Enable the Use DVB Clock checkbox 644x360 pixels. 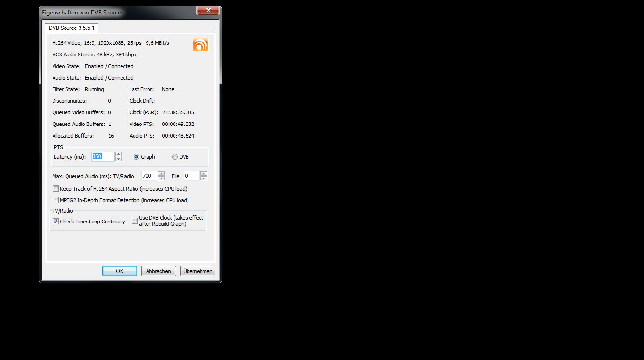pos(135,221)
